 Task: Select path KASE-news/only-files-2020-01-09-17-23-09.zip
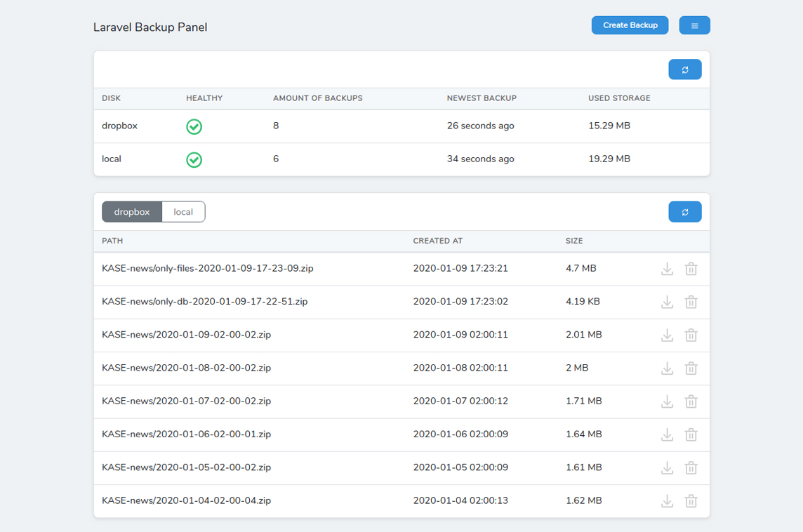(x=207, y=268)
